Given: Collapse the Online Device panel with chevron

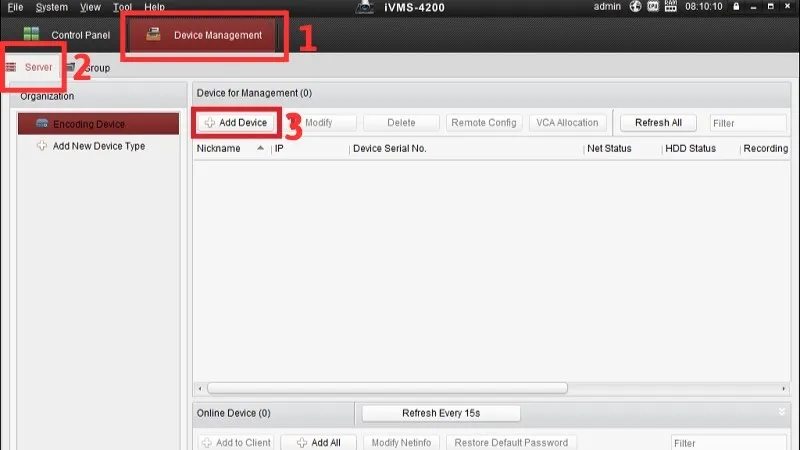Looking at the screenshot, I should pos(781,411).
